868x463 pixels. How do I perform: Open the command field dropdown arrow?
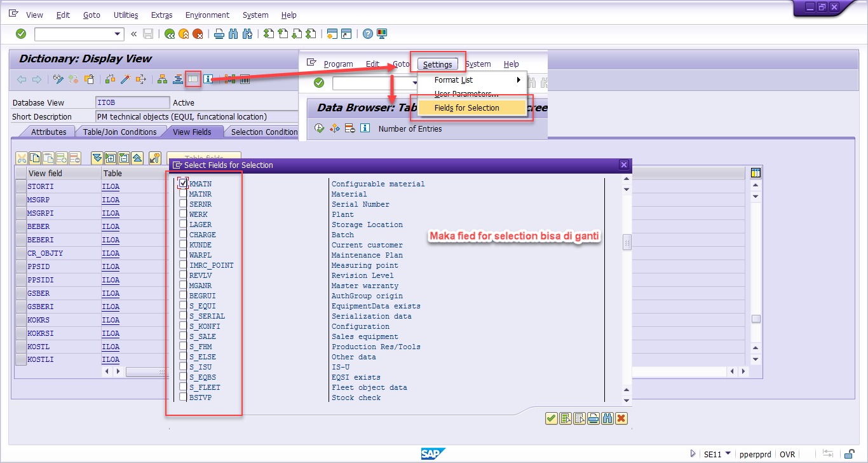[x=118, y=34]
